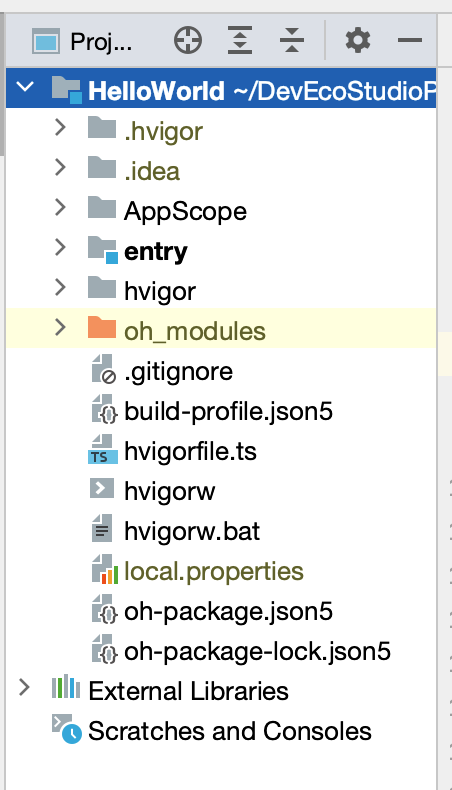Click the AppScope folder icon
This screenshot has height=790, width=452.
tap(102, 207)
